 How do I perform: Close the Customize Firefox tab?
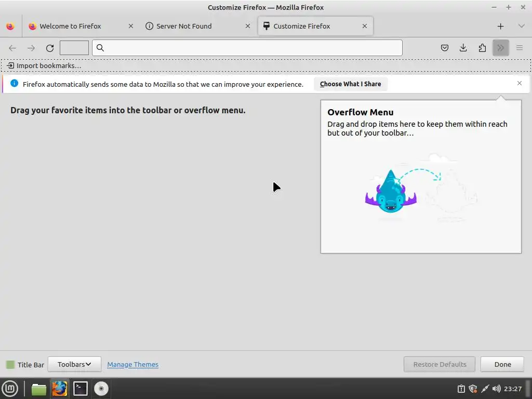(364, 26)
